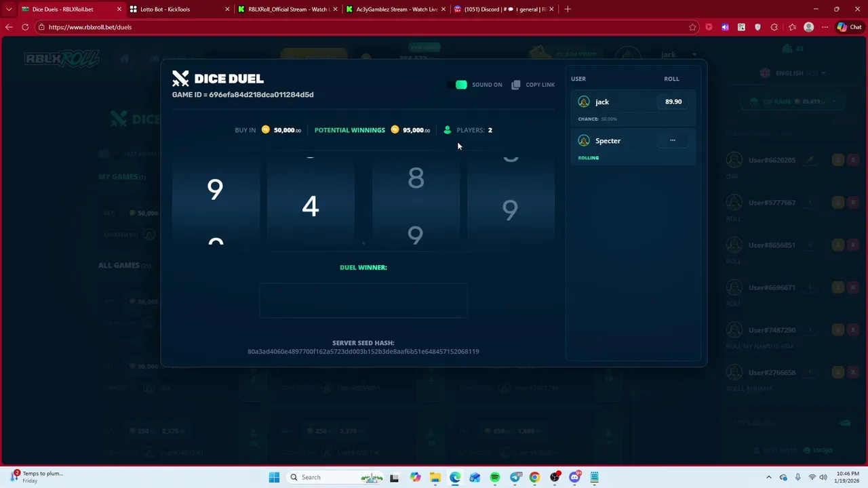Click Specter's pending roll indicator
Screen dimensions: 868x488
(x=673, y=140)
